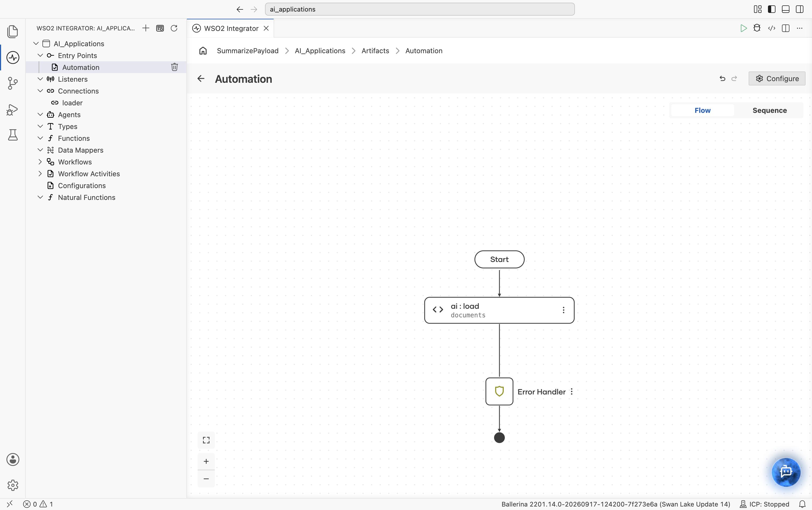Collapse the Connections section
This screenshot has height=510, width=812.
click(x=40, y=91)
